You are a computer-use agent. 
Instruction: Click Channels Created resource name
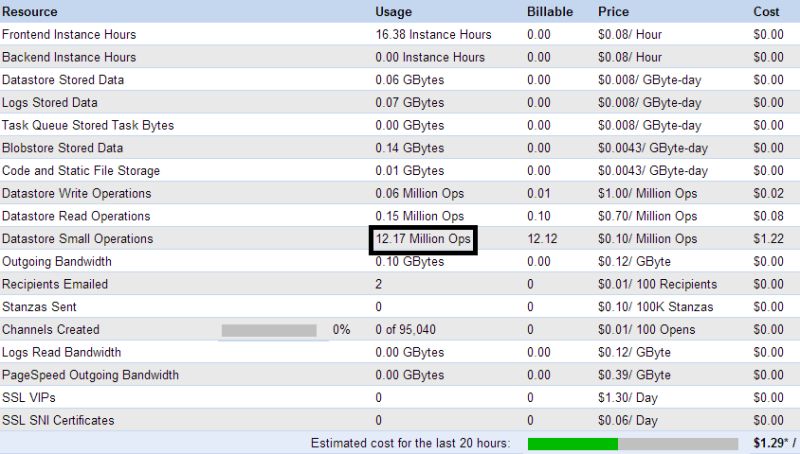(51, 330)
